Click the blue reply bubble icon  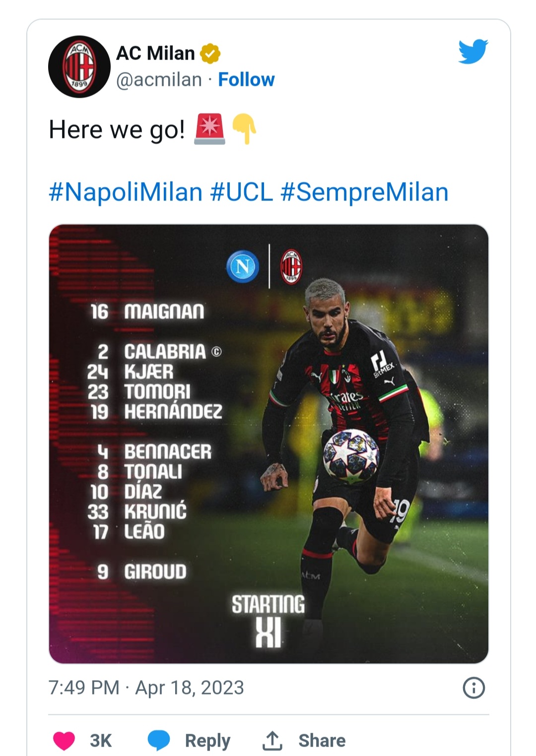tap(159, 741)
